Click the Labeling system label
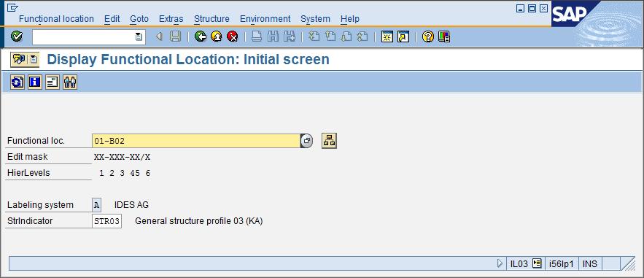 click(40, 205)
